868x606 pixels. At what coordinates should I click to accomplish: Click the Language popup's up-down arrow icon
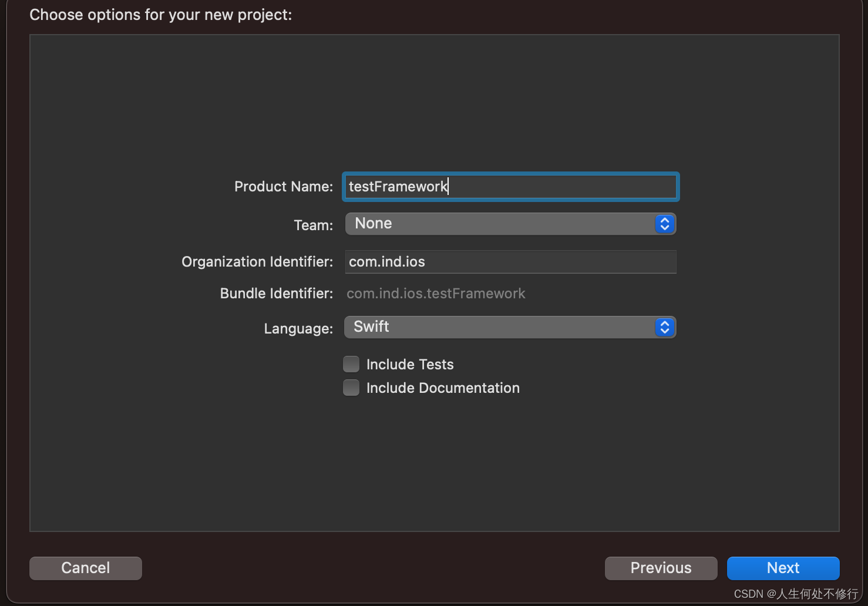(x=664, y=327)
